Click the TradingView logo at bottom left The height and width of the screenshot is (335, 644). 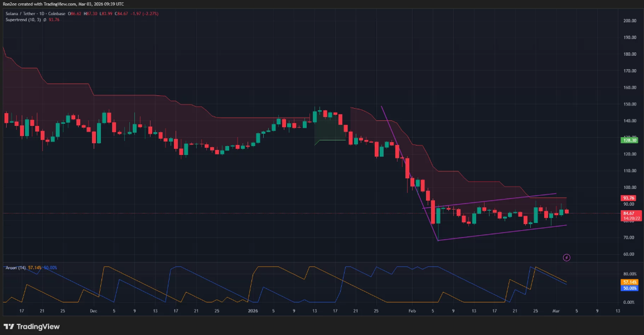[x=32, y=327]
